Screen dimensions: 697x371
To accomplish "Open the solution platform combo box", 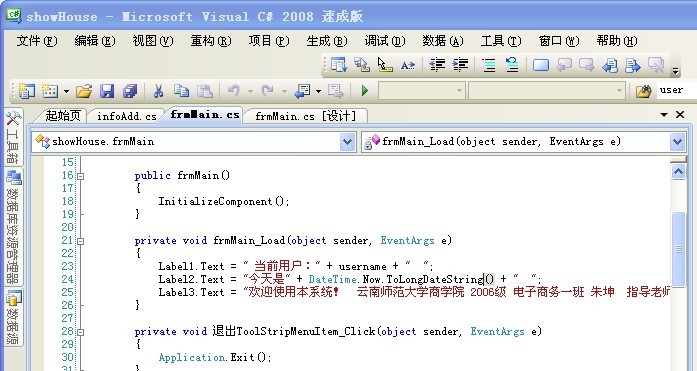I will (x=547, y=91).
